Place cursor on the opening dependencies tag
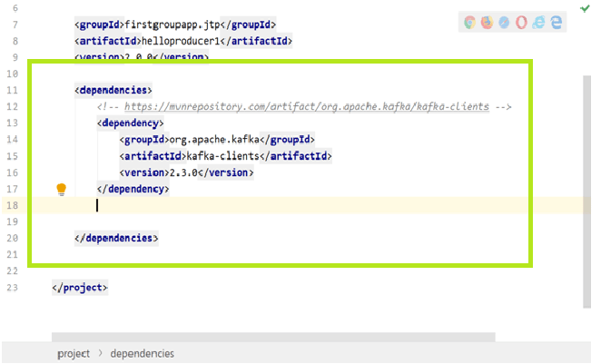This screenshot has height=364, width=601. click(x=113, y=90)
